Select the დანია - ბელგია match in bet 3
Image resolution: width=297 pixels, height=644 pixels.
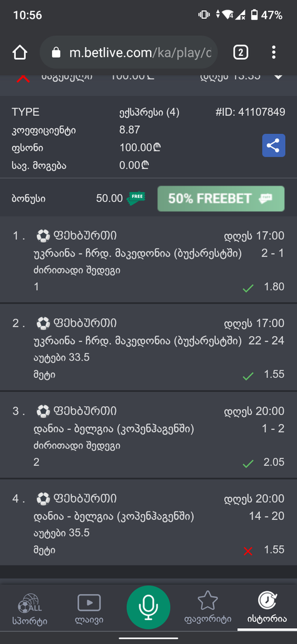click(114, 429)
